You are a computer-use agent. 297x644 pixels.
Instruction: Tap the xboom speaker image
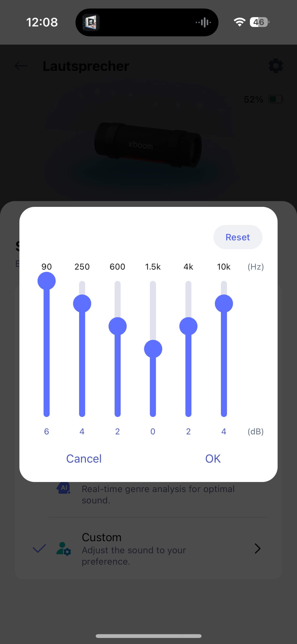(148, 145)
